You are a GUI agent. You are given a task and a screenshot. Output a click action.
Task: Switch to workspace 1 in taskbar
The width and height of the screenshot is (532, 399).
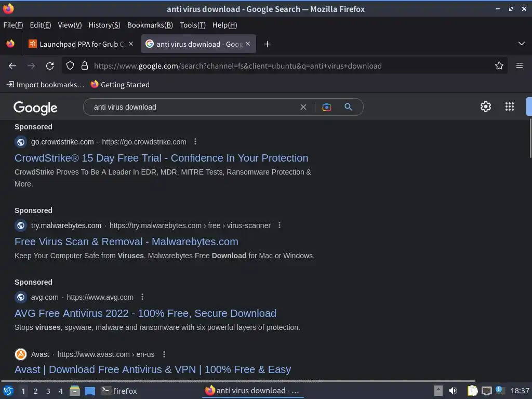pyautogui.click(x=23, y=391)
